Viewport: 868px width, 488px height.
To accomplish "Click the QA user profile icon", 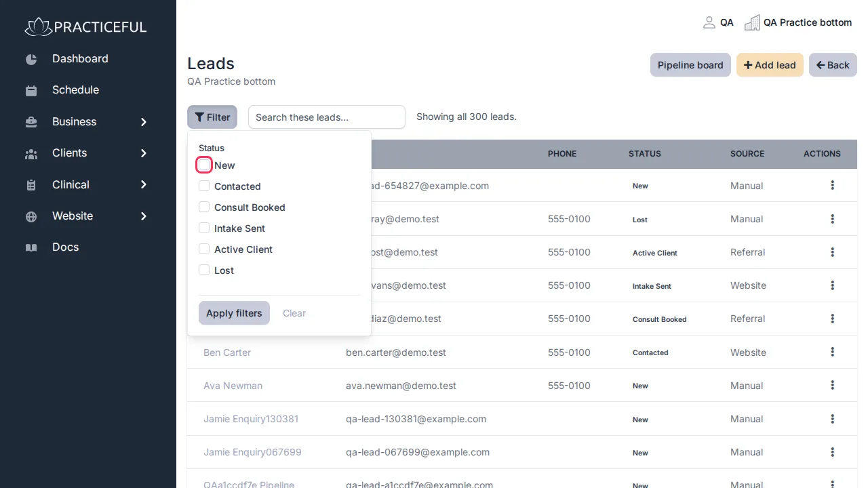I will point(709,22).
